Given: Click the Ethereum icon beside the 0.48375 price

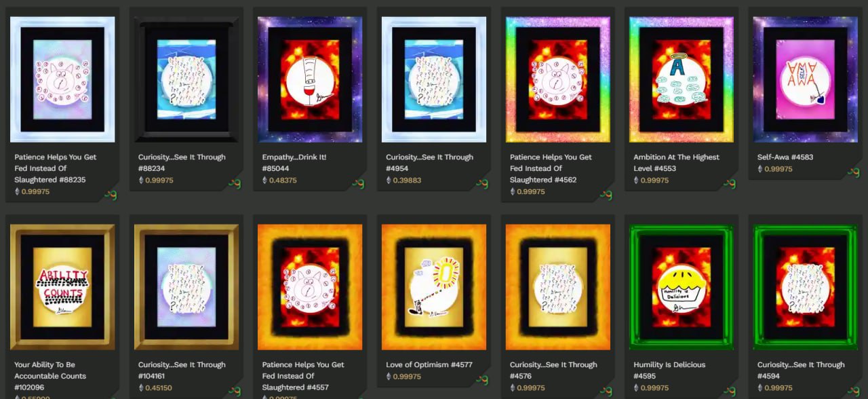Looking at the screenshot, I should (265, 180).
